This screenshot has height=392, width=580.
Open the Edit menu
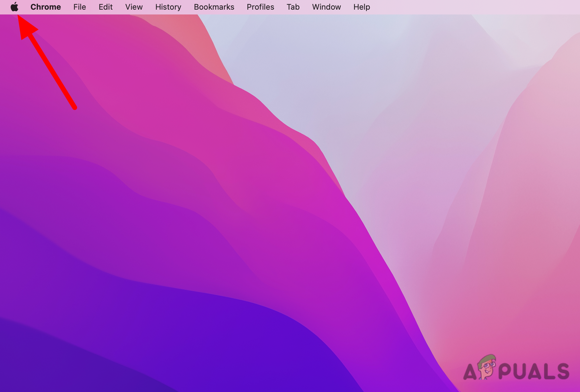(105, 7)
